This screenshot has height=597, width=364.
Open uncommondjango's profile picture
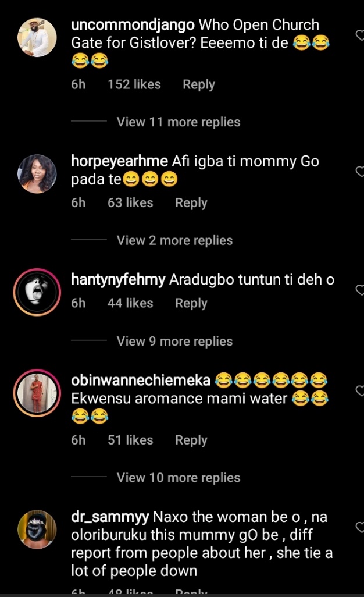[x=38, y=38]
